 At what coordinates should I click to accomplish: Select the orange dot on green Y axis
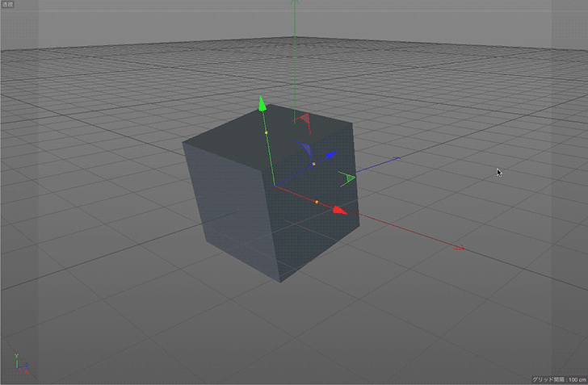click(x=267, y=132)
